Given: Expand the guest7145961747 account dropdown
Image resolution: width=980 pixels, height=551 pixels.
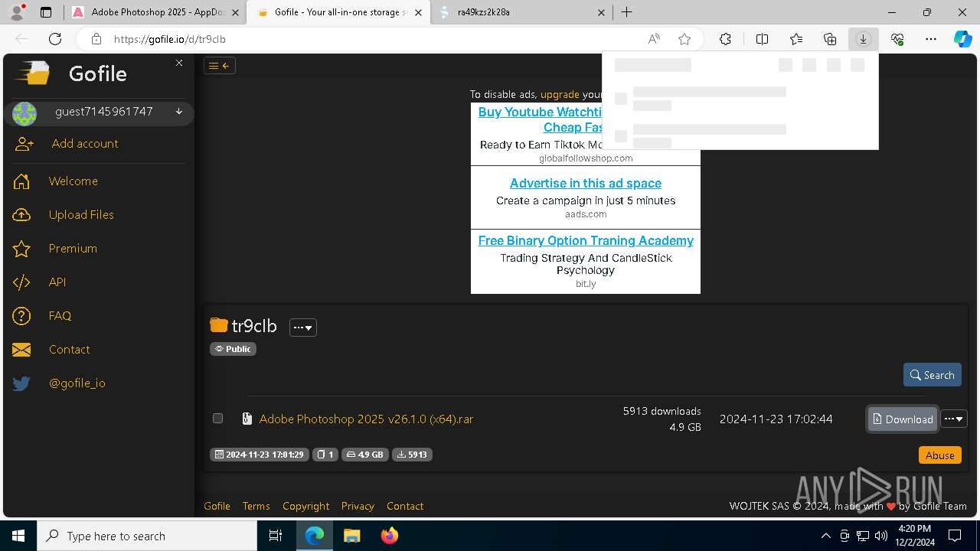Looking at the screenshot, I should pos(179,112).
